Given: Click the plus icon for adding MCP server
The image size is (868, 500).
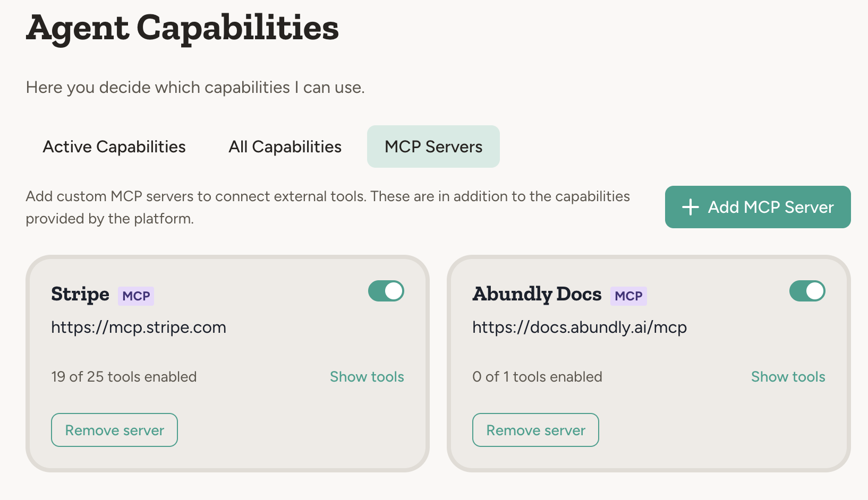Looking at the screenshot, I should pos(690,207).
